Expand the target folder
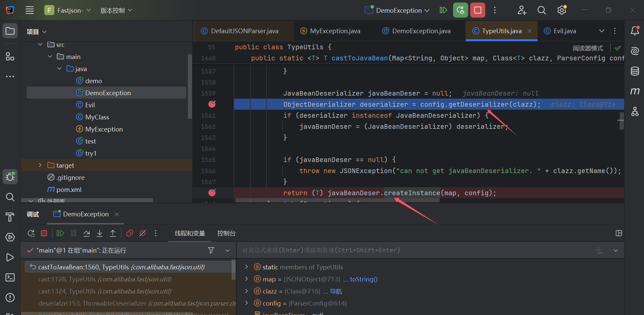 pyautogui.click(x=40, y=165)
